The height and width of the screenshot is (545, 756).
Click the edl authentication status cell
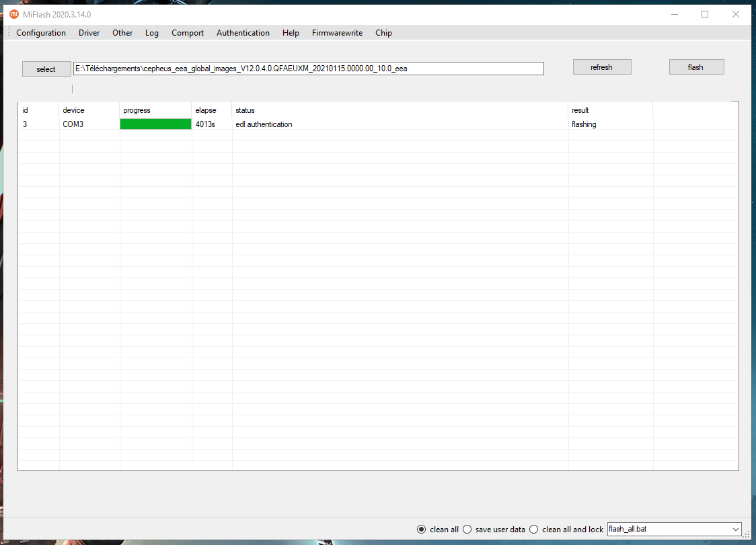[400, 124]
